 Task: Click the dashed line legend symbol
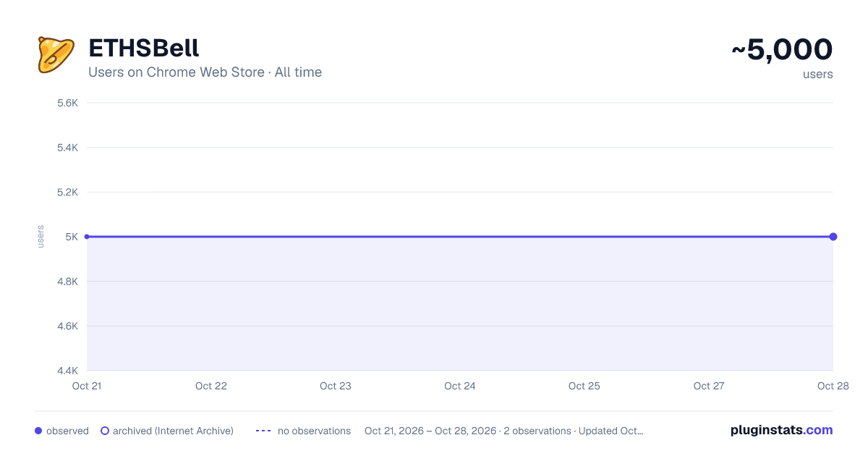[x=263, y=431]
